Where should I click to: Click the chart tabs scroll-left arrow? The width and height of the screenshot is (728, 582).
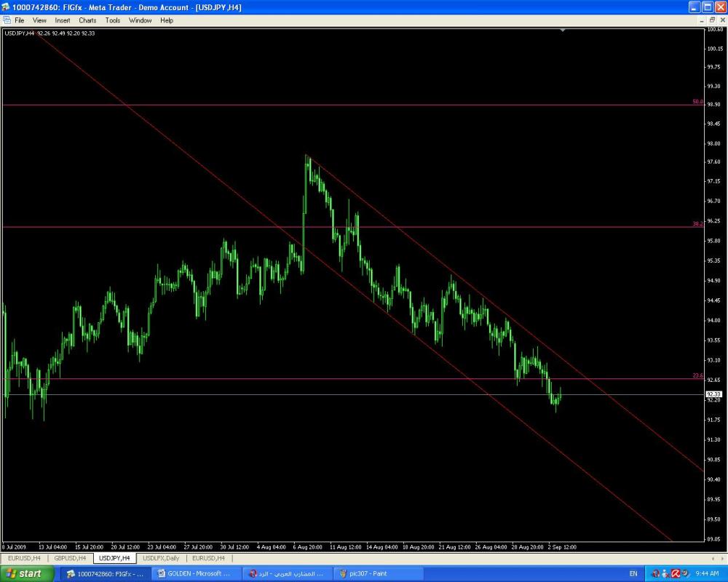pos(713,558)
